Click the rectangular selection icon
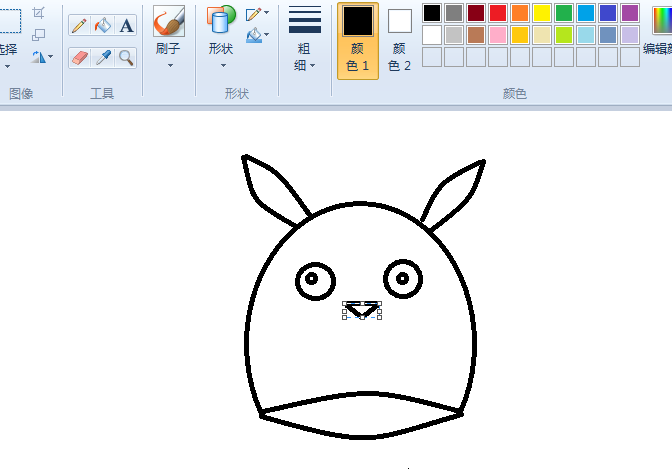The width and height of the screenshot is (672, 469). tap(9, 21)
